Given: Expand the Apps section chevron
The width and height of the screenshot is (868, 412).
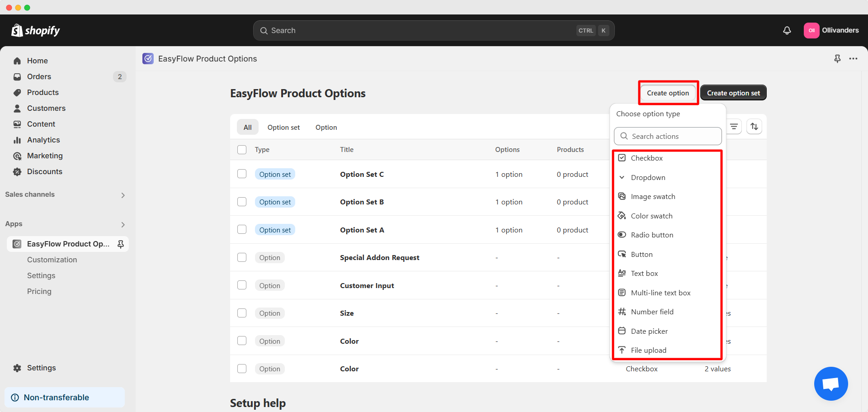Looking at the screenshot, I should [123, 224].
